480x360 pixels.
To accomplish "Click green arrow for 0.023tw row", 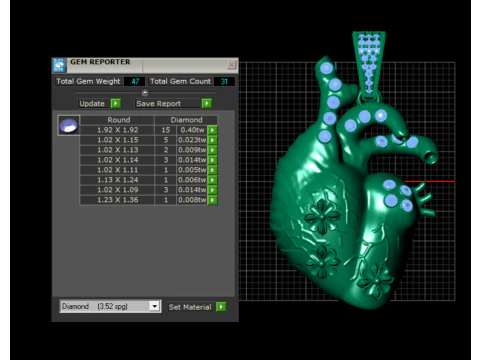I will click(213, 140).
